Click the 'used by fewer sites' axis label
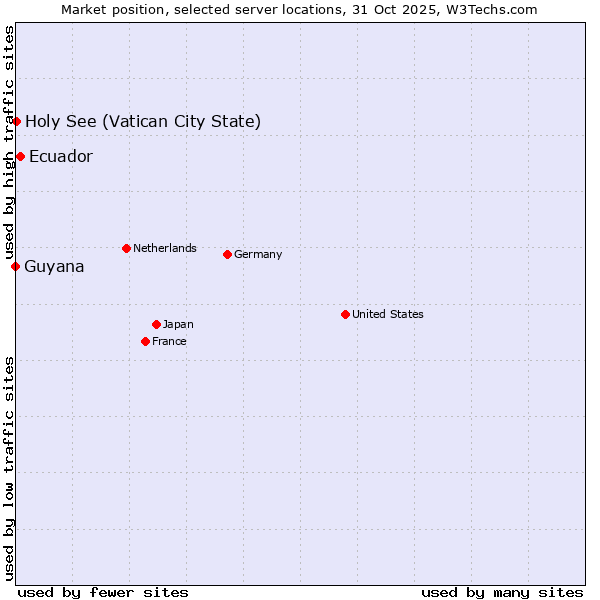This screenshot has height=600, width=600. pos(103,592)
